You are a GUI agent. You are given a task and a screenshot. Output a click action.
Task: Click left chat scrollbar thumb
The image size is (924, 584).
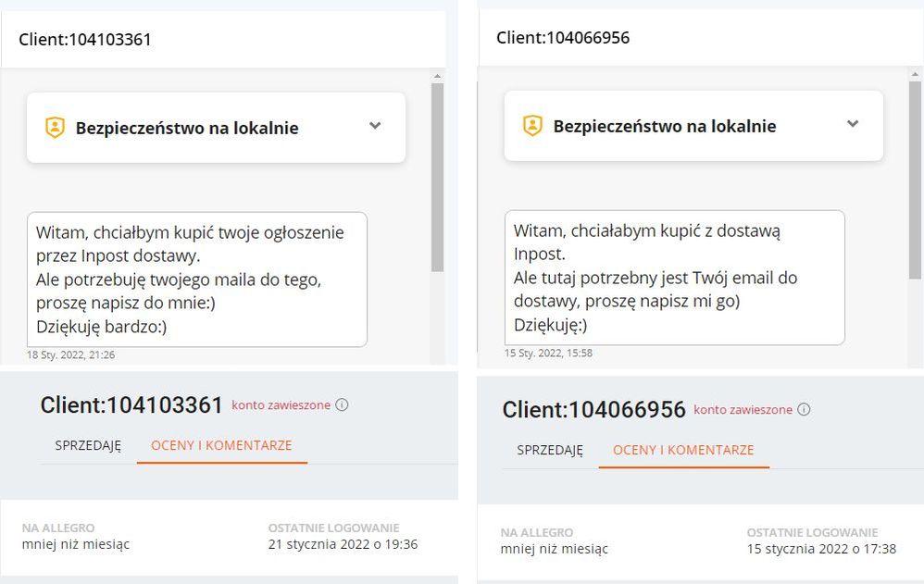(x=437, y=178)
